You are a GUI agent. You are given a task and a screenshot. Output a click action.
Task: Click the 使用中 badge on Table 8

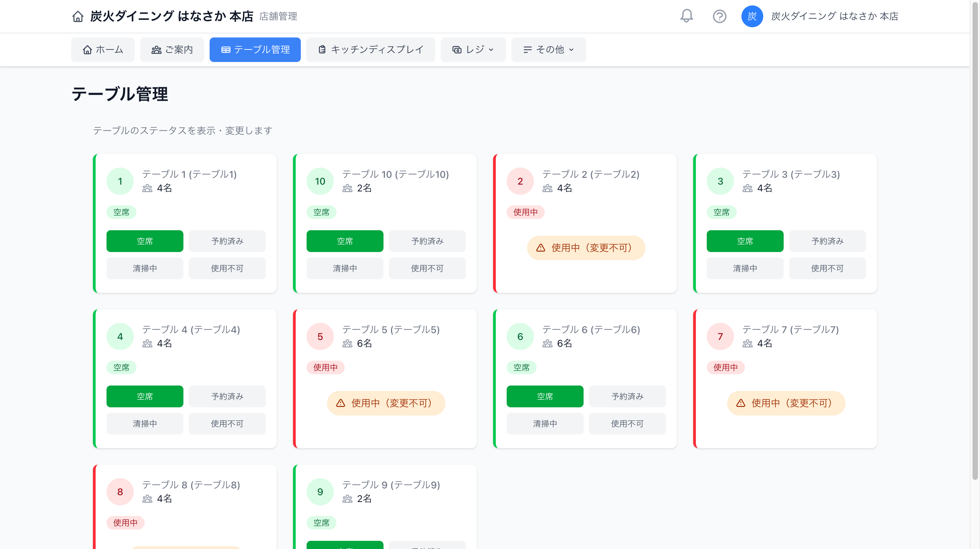click(x=125, y=523)
